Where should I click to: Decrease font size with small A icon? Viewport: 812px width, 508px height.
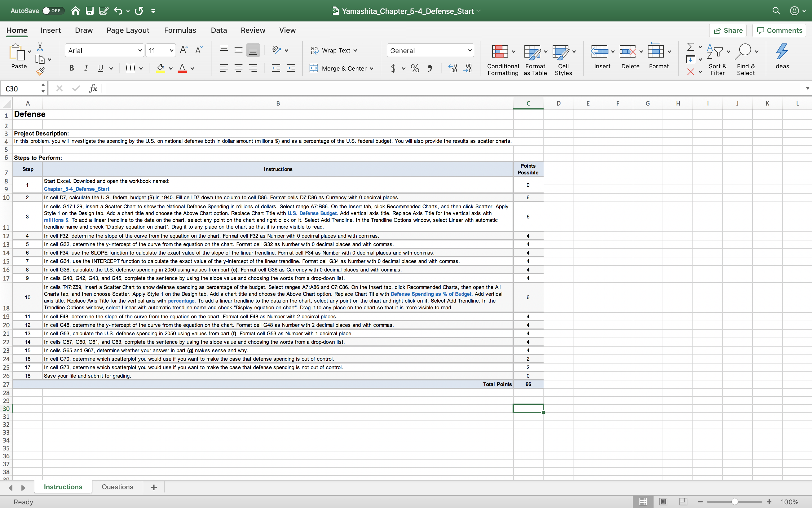pyautogui.click(x=199, y=50)
